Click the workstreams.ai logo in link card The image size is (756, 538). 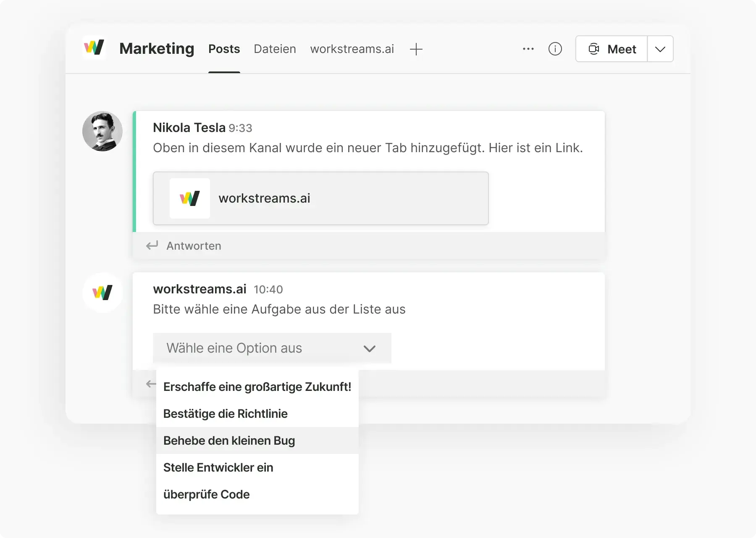pyautogui.click(x=190, y=198)
